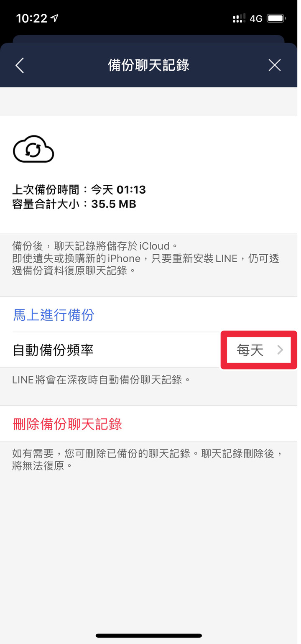Tap the 10:22 clock in the status bar
Viewport: 301px width, 644px height.
tap(31, 18)
